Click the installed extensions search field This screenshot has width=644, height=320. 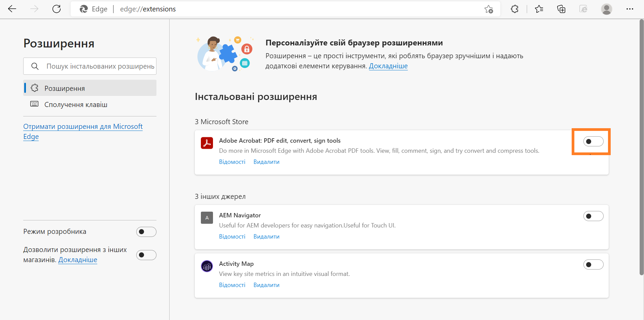(x=100, y=66)
